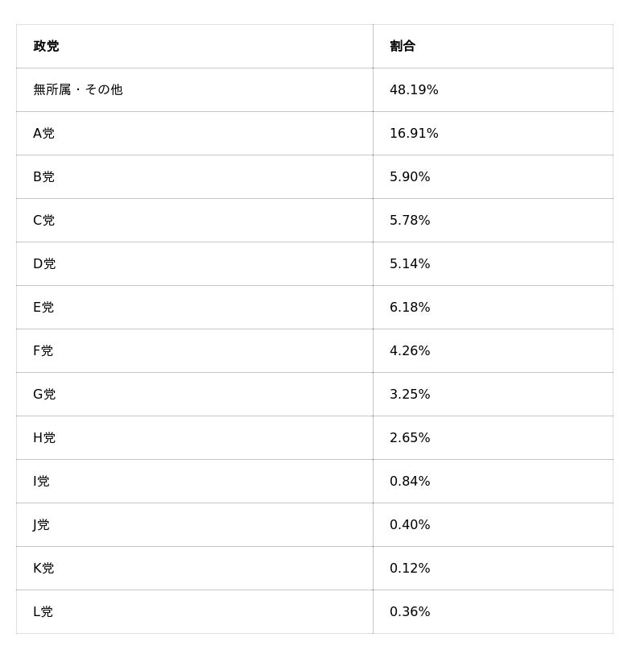The width and height of the screenshot is (644, 658).
Task: Select the F党 row label
Action: click(43, 351)
